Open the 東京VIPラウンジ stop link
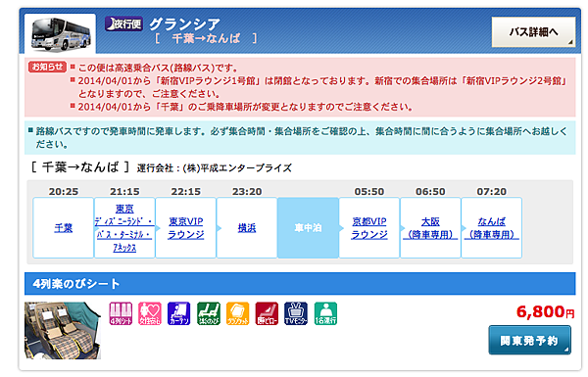This screenshot has width=588, height=377. point(186,228)
